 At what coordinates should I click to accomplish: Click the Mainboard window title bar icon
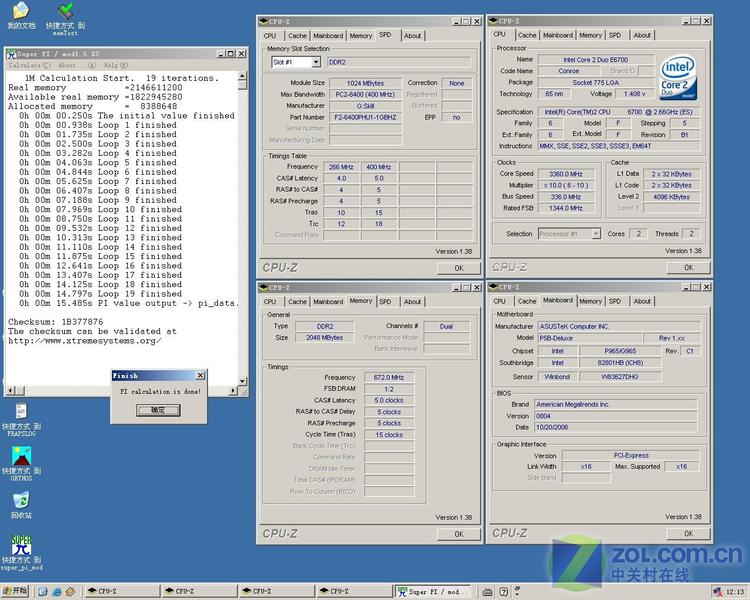pos(493,287)
